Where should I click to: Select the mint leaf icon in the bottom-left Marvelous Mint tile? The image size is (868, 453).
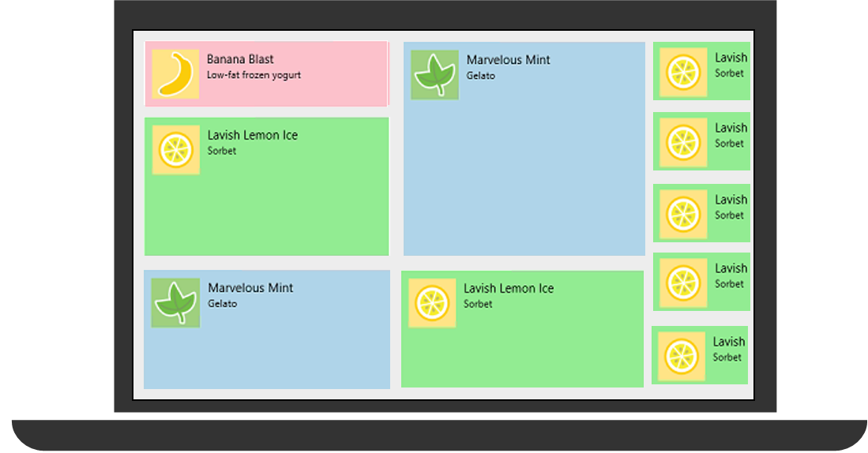175,302
